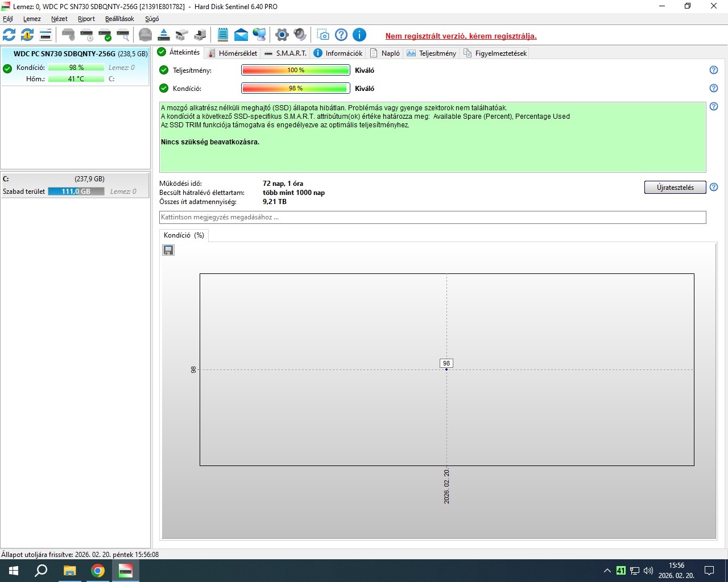The image size is (728, 582).
Task: Click the Teljesítmény 100 % progress bar
Action: tap(296, 70)
